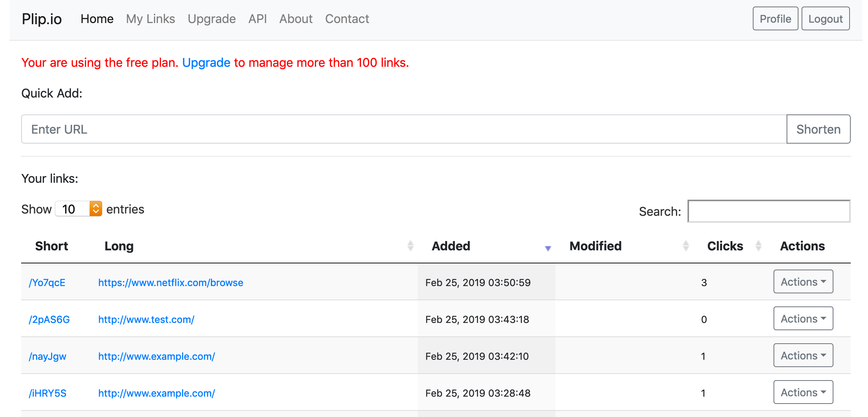Go to My Links in navbar
This screenshot has height=417, width=868.
point(150,19)
